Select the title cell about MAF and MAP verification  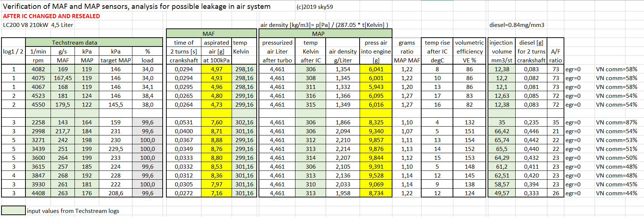(x=137, y=6)
